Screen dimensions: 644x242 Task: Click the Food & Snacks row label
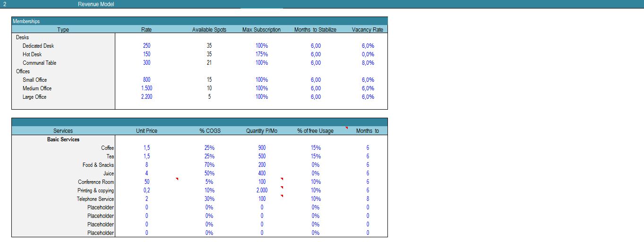coord(98,165)
